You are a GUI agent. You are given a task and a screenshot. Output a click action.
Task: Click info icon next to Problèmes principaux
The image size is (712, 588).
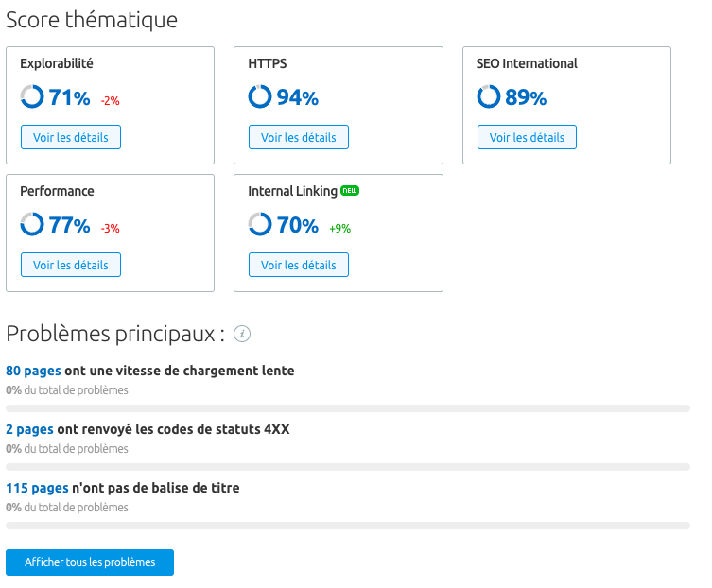coord(242,335)
